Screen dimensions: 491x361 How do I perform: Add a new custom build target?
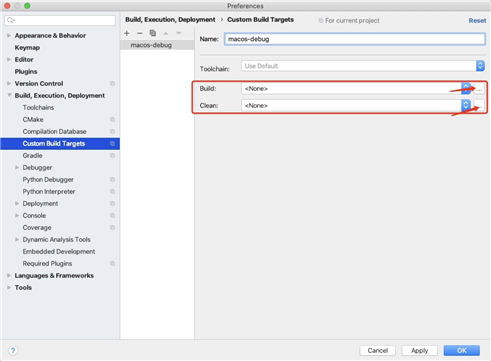tap(127, 33)
